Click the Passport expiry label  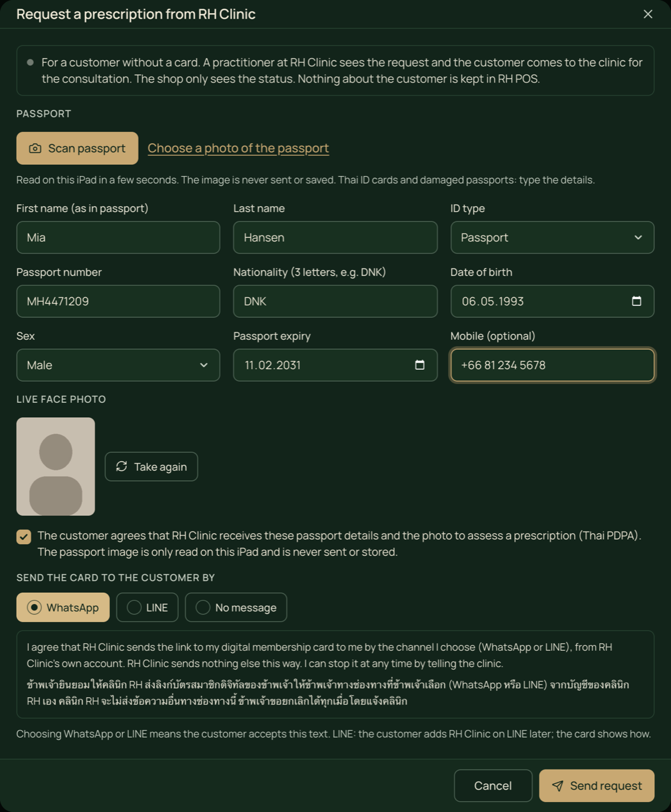272,336
